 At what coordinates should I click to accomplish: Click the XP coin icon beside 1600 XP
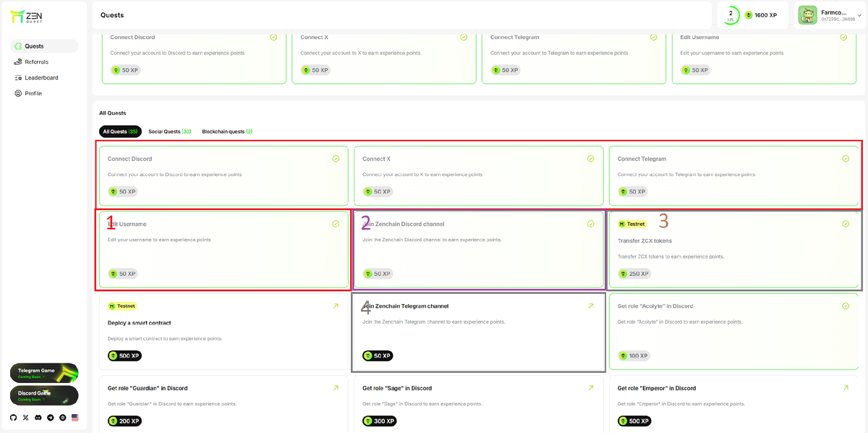pos(749,15)
